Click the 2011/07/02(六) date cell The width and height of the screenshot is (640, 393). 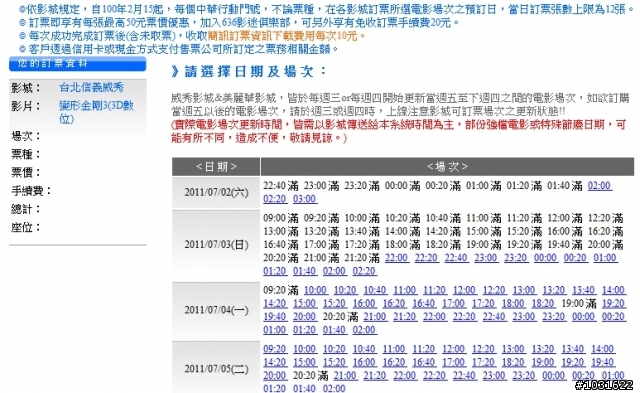pos(216,193)
